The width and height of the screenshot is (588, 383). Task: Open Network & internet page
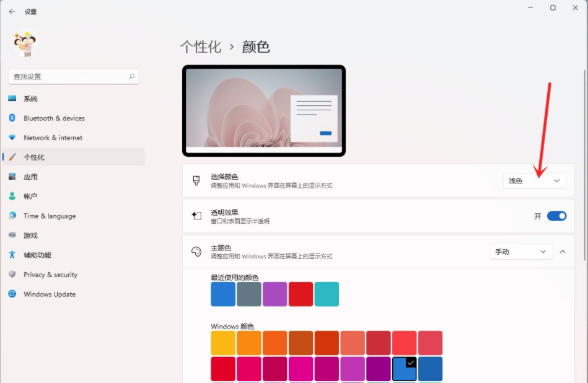pos(74,138)
